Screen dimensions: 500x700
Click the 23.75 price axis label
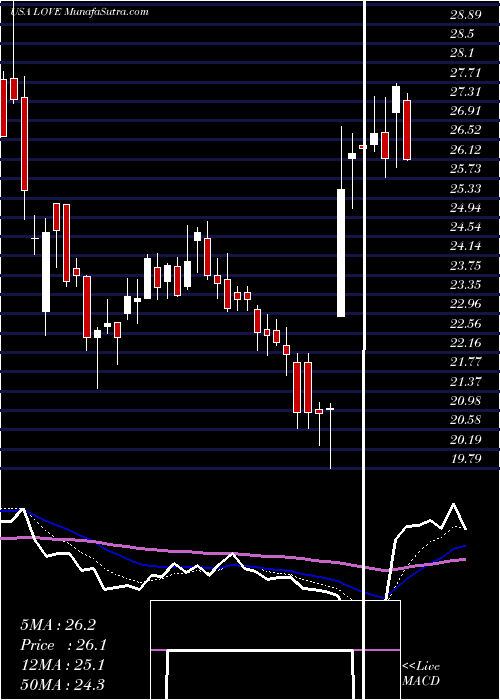466,266
